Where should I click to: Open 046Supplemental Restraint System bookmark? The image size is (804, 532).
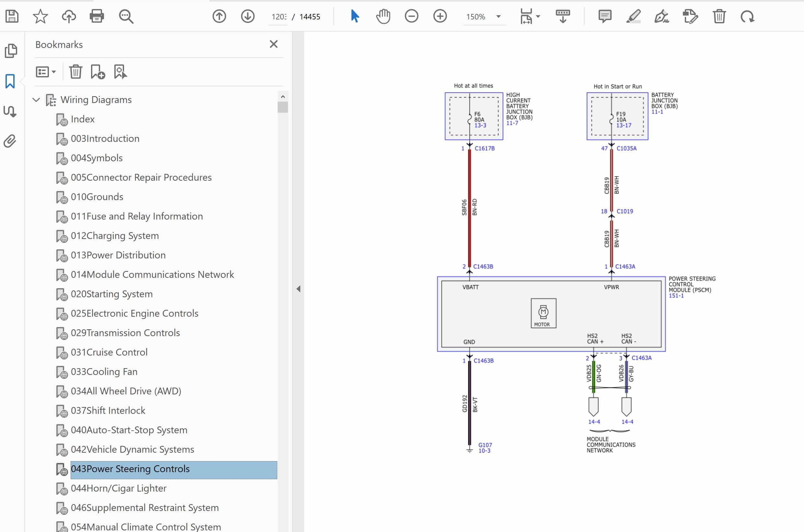[144, 508]
